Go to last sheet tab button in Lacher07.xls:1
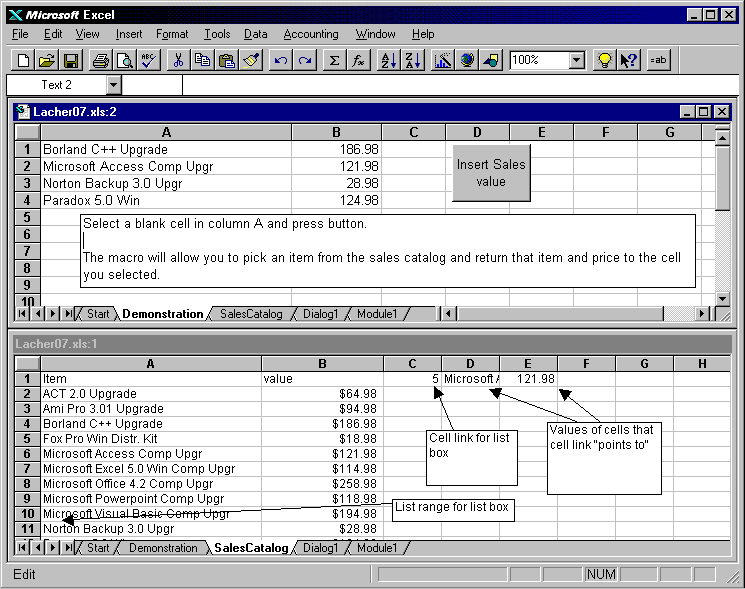 pyautogui.click(x=69, y=548)
